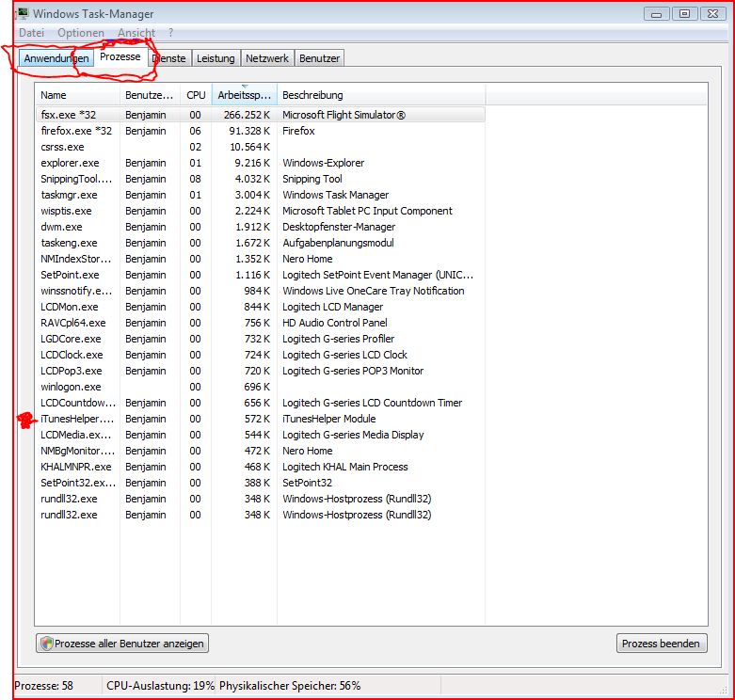Click Physikalischer Speicher: 56% status
This screenshot has height=700, width=735.
[x=290, y=686]
